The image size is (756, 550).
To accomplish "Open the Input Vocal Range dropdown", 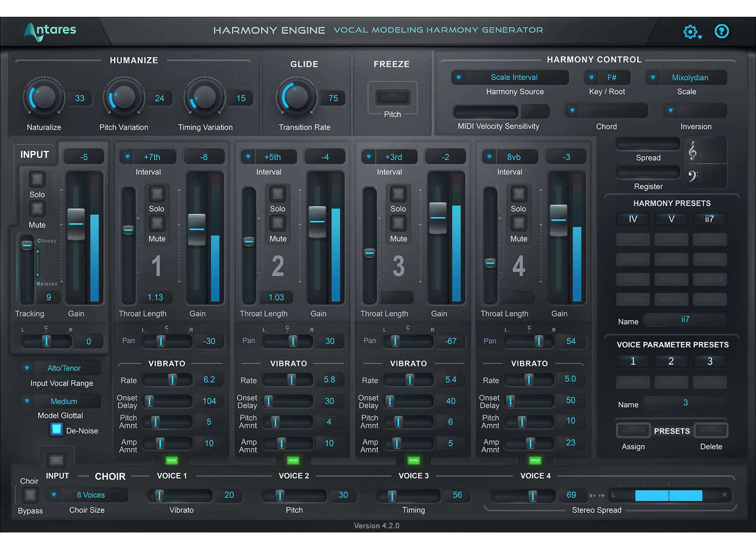I will click(60, 368).
